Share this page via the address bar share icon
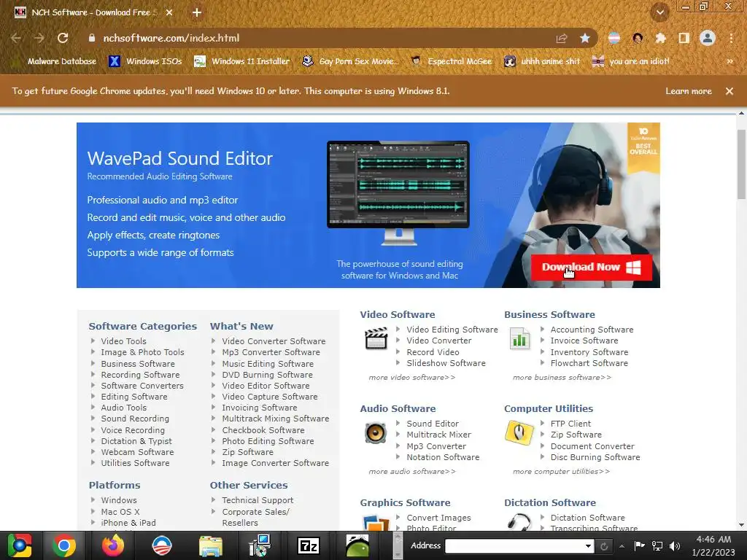The width and height of the screenshot is (747, 560). [562, 38]
